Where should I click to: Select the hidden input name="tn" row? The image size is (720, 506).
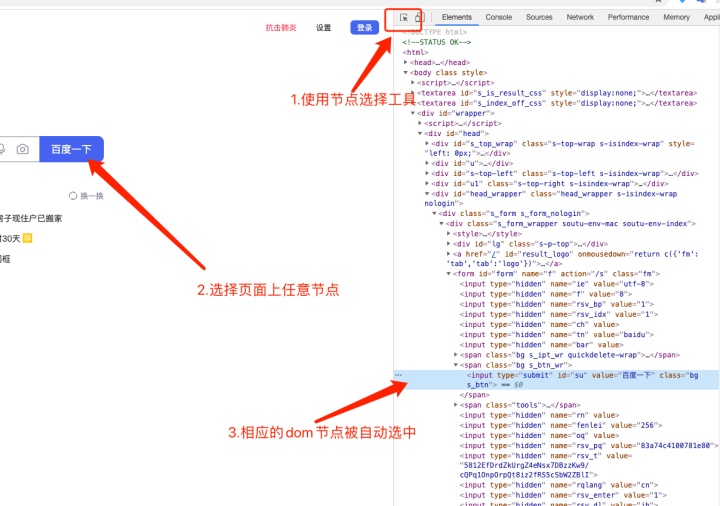(x=556, y=334)
